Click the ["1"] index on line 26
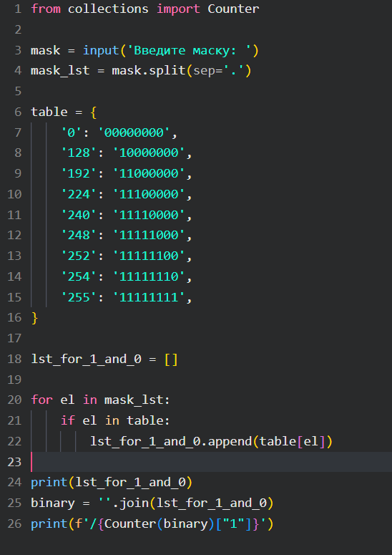392x555 pixels. pos(233,524)
